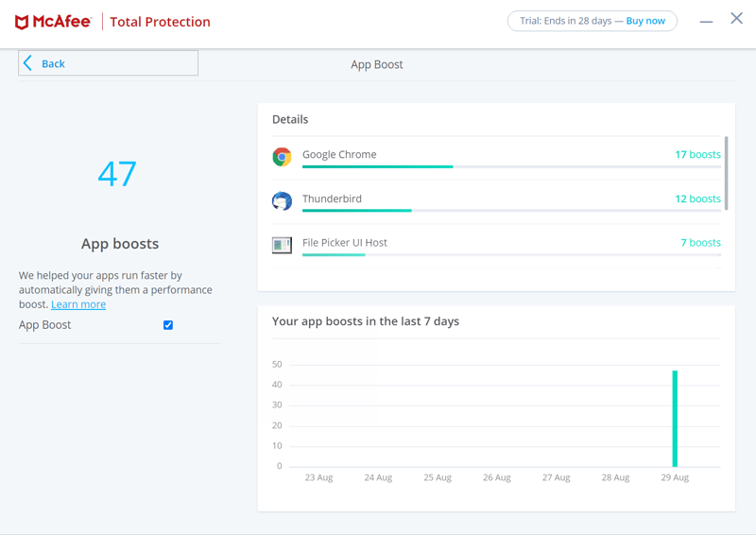Click the '25 Aug' axis label
The height and width of the screenshot is (535, 756).
(x=438, y=477)
